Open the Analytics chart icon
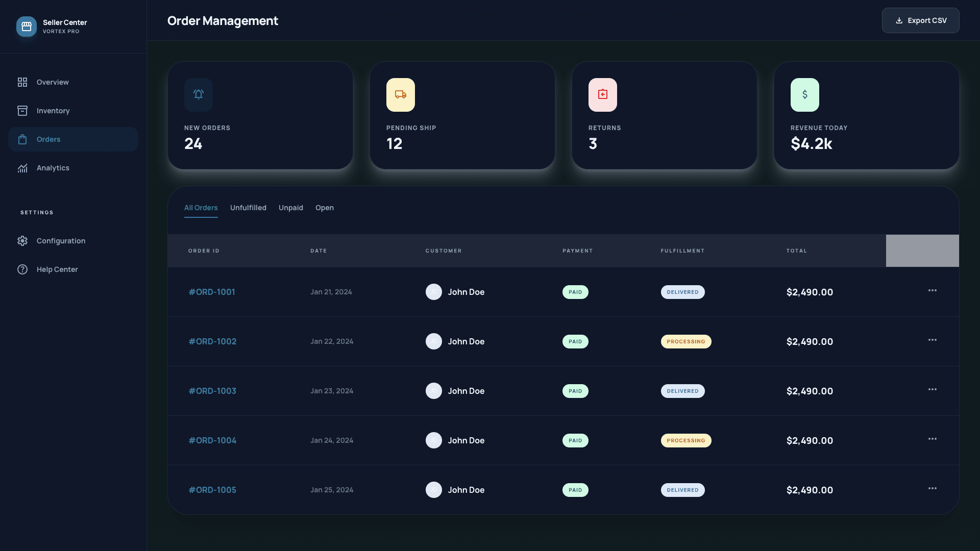This screenshot has height=551, width=980. (22, 168)
